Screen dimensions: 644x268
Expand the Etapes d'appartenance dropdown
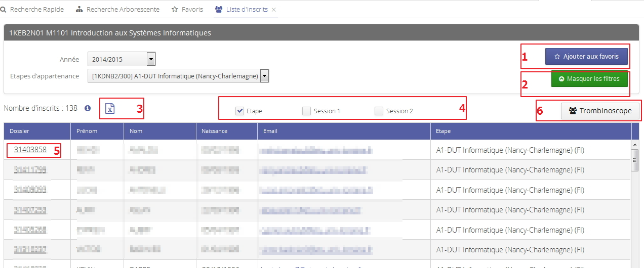tap(264, 76)
